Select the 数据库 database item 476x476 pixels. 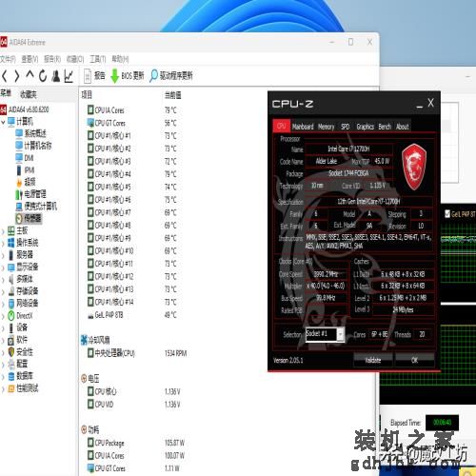tap(20, 376)
